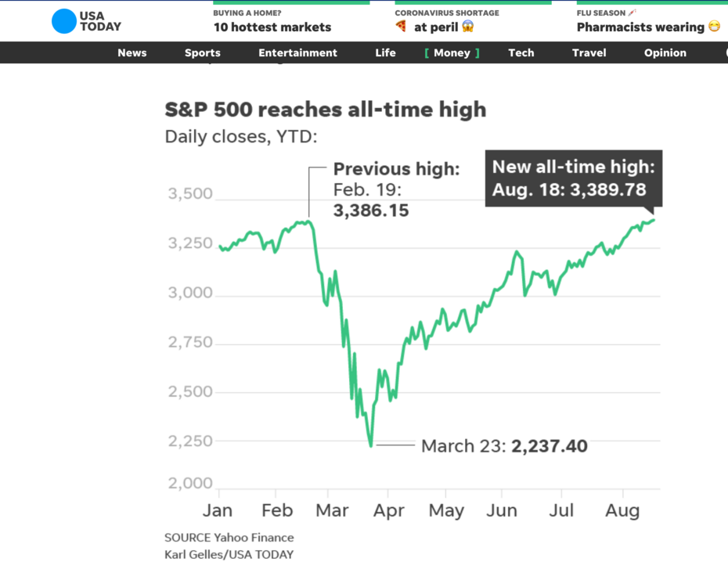Viewport: 728px width, 569px height.
Task: Click the New all-time high tooltip
Action: pyautogui.click(x=573, y=178)
